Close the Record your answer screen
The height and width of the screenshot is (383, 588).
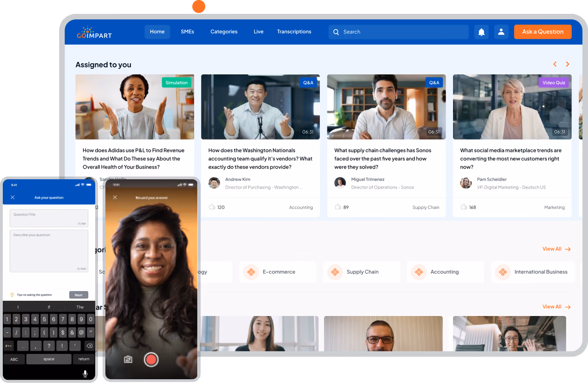click(x=115, y=197)
